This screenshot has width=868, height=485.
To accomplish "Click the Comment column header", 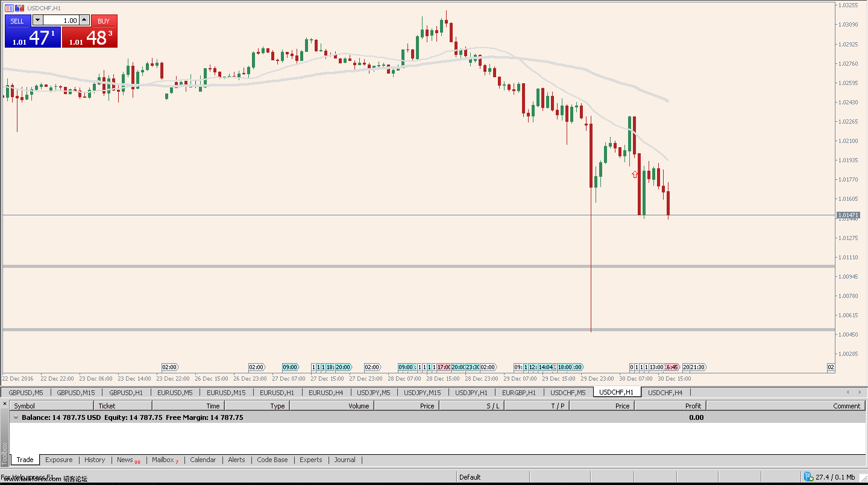I will pos(786,406).
